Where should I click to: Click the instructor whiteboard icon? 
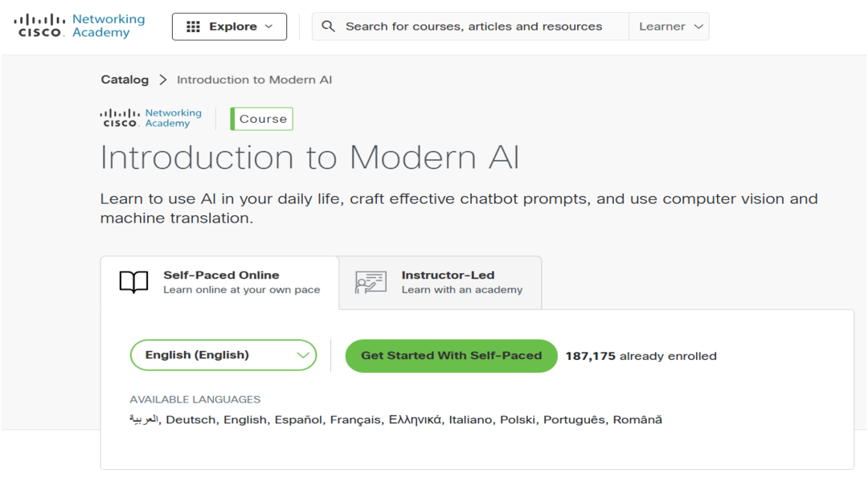coord(371,282)
